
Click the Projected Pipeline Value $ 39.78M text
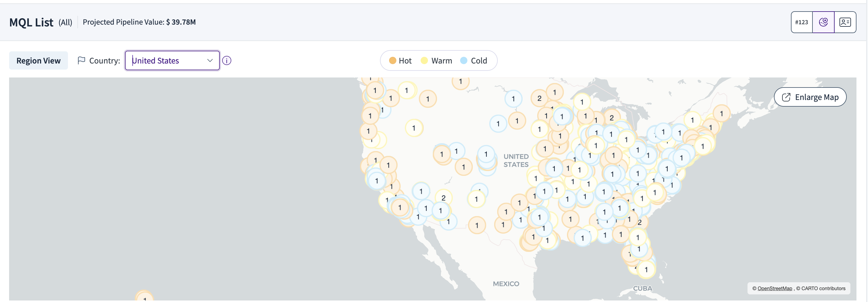[139, 22]
